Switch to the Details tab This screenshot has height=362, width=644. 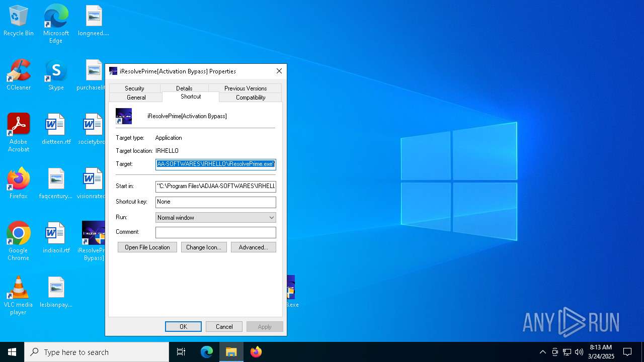pyautogui.click(x=184, y=88)
